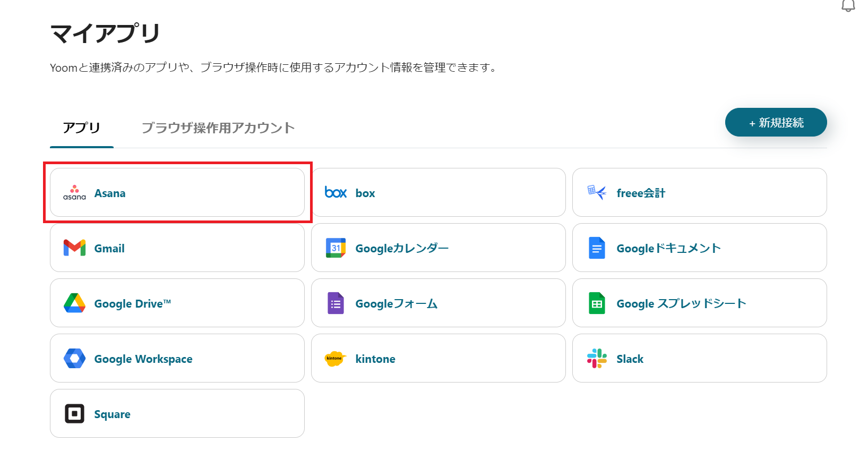Open the Googleカレンダー app card
Screen dimensions: 868x467
coord(439,248)
